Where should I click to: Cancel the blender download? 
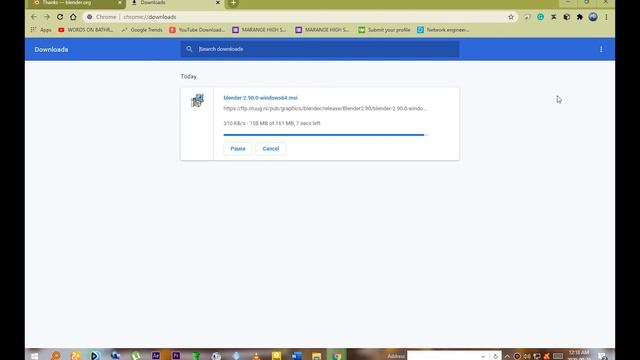pos(271,149)
